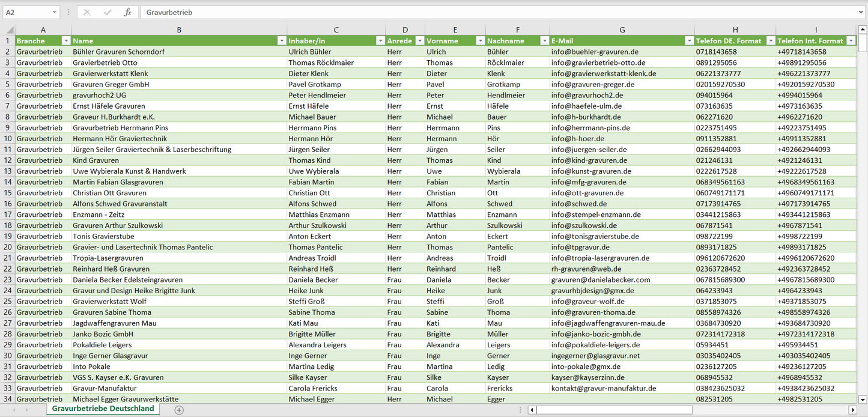This screenshot has height=417, width=868.
Task: Open the E-Mail column filter dropdown
Action: pos(688,41)
